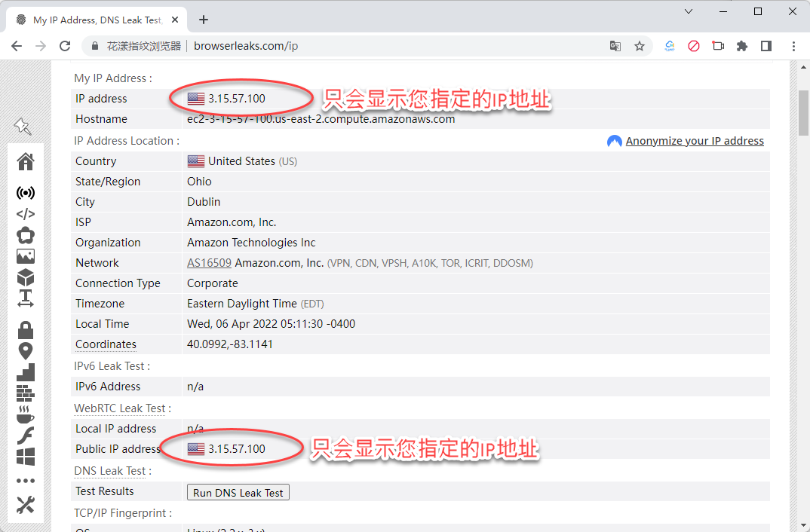Click the page vertical scrollbar thumb
The width and height of the screenshot is (810, 532).
803,113
